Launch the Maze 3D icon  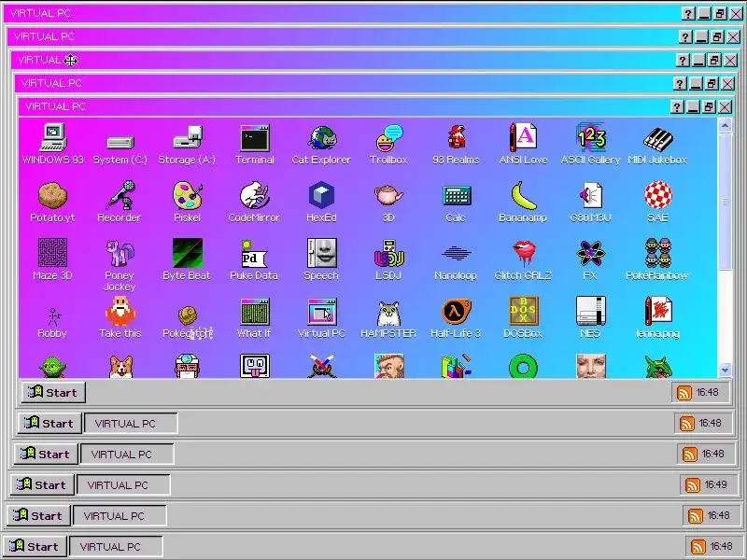[x=52, y=252]
